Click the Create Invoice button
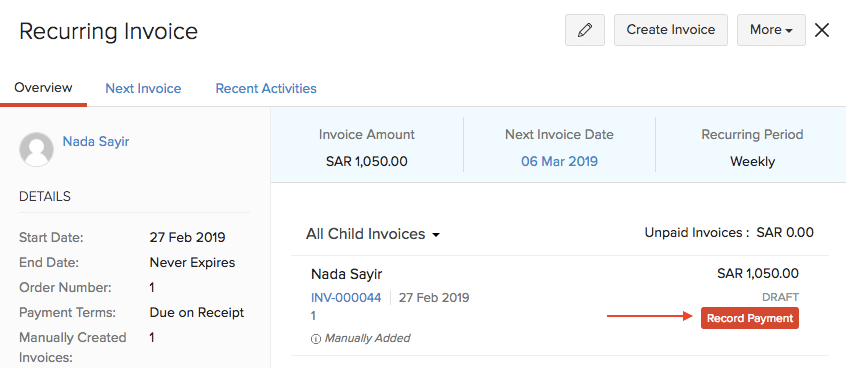Image resolution: width=846 pixels, height=368 pixels. [x=671, y=30]
